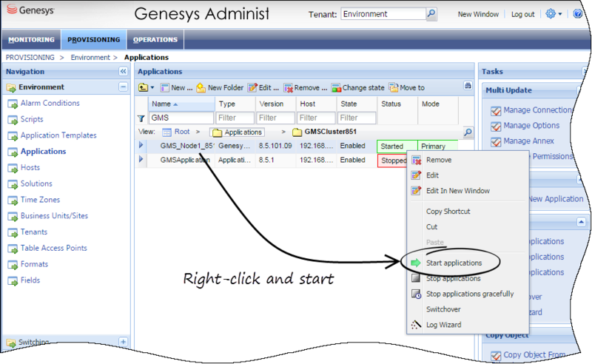Expand the GMS_Node1_85 row arrow

(x=141, y=145)
